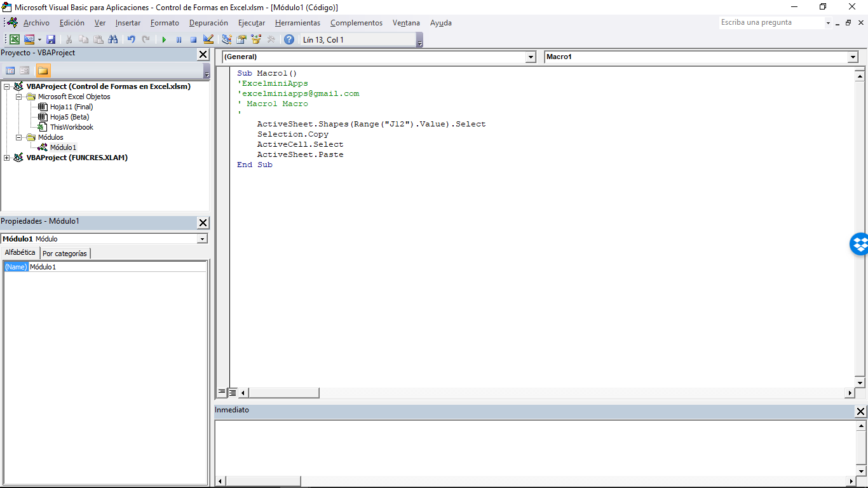
Task: Pause execution using the Break icon
Action: pos(179,39)
